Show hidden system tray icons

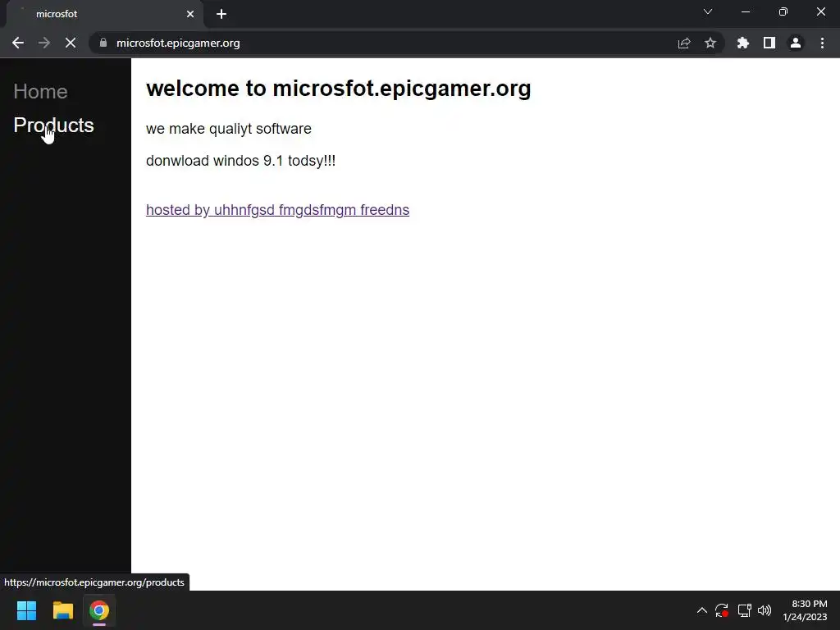(702, 610)
